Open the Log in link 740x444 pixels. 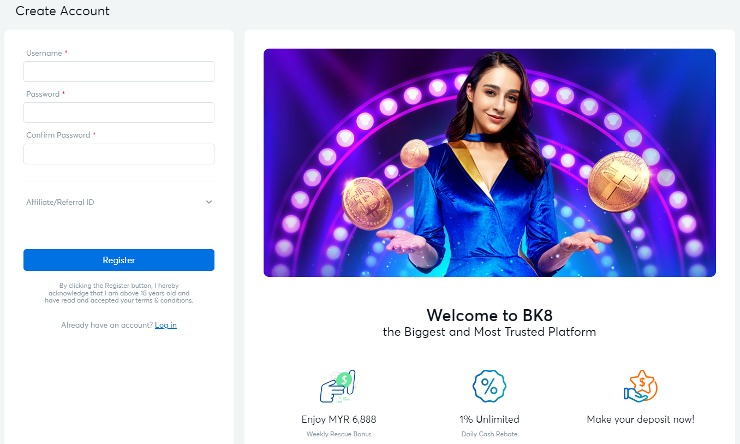166,325
